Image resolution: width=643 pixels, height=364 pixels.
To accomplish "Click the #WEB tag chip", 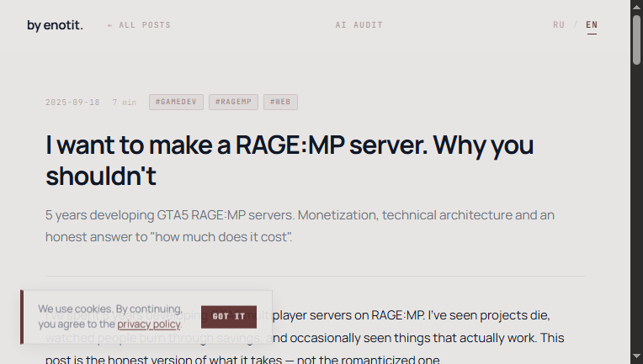I will coord(280,103).
